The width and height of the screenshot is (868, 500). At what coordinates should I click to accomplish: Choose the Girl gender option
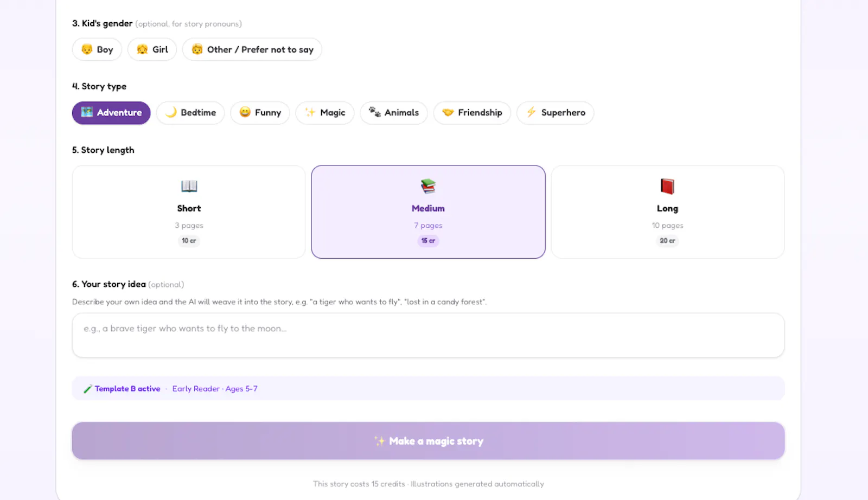tap(152, 49)
